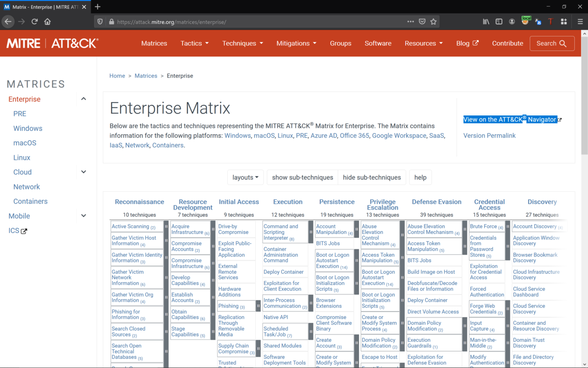
Task: Go back using the browser back arrow
Action: [8, 22]
